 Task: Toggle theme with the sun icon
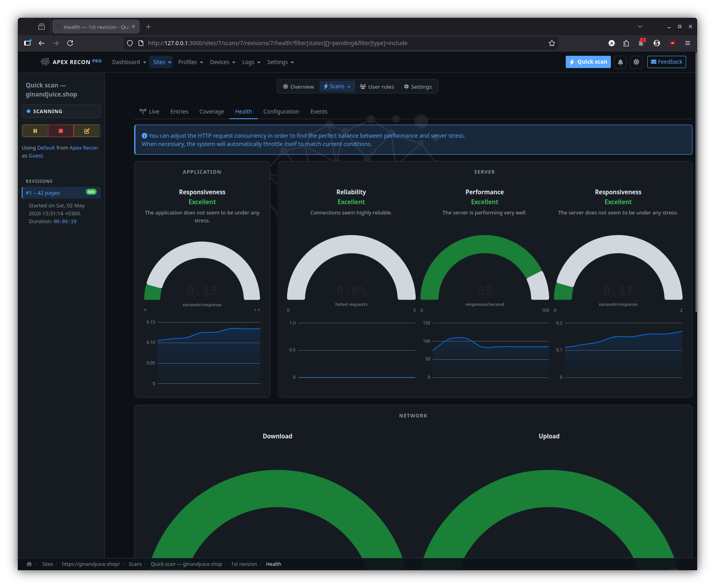[x=636, y=62]
